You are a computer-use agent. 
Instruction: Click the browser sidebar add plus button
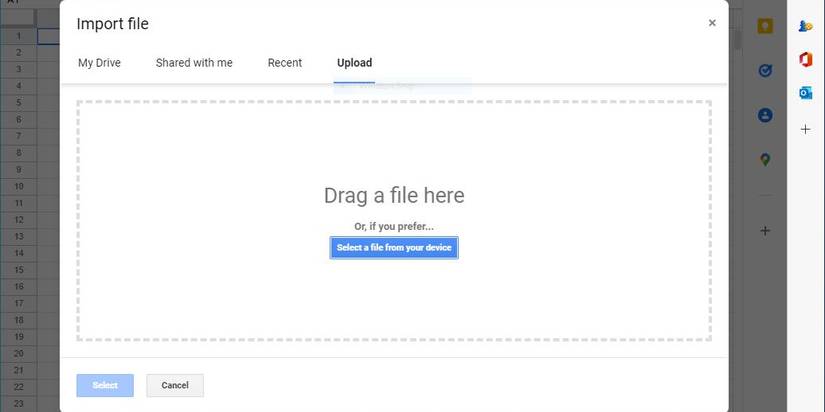806,129
